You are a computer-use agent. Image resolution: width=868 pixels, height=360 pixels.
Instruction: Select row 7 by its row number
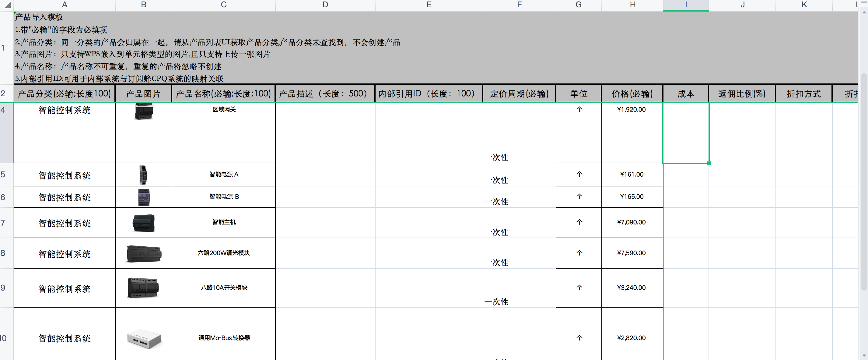(3, 223)
